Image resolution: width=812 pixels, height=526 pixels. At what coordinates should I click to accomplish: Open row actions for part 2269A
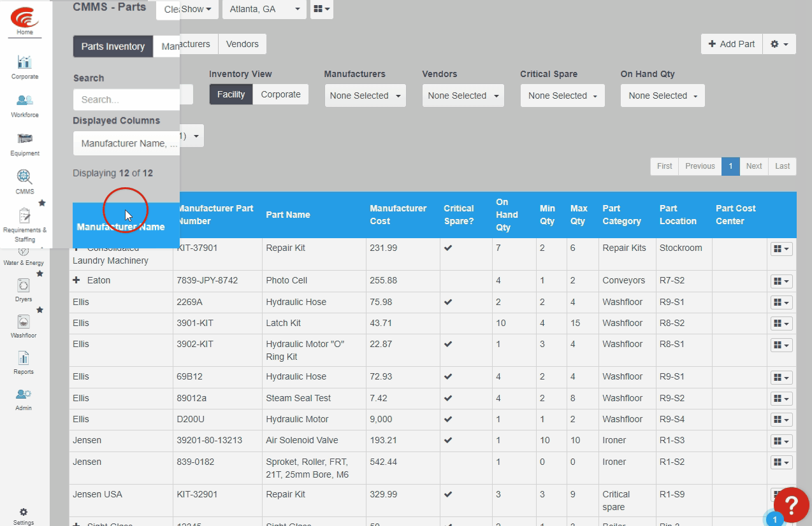(x=781, y=302)
